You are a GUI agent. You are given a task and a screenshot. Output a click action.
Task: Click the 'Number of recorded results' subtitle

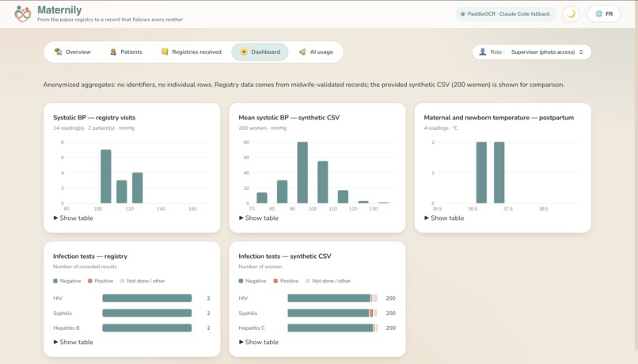point(85,267)
